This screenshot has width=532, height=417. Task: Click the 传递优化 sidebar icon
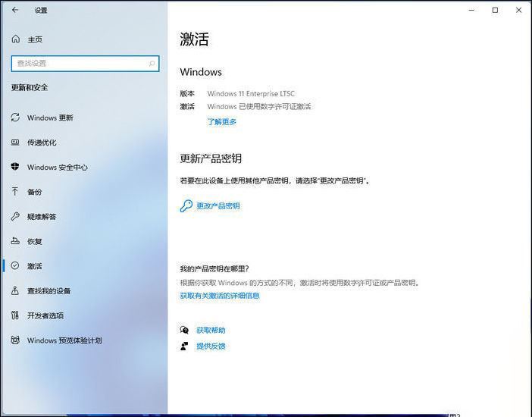pos(15,143)
